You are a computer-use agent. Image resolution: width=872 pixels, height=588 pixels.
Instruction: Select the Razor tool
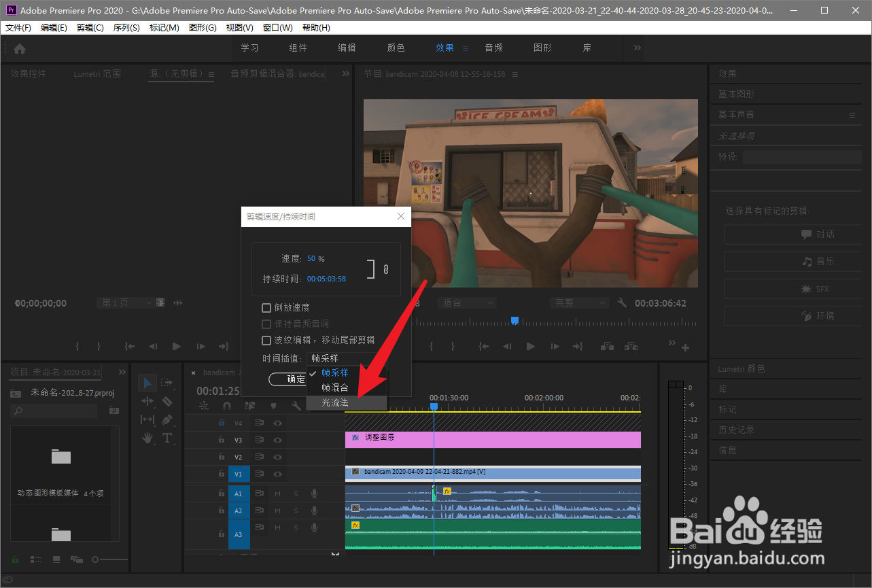[167, 402]
